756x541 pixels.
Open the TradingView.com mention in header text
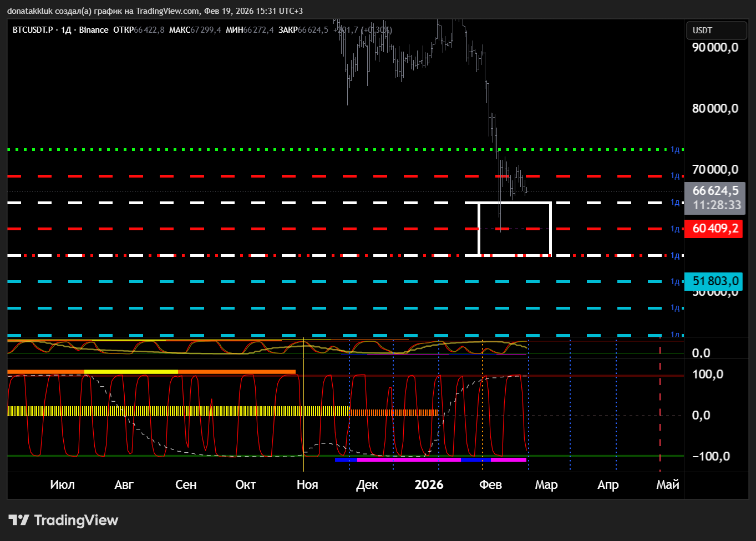[x=168, y=11]
